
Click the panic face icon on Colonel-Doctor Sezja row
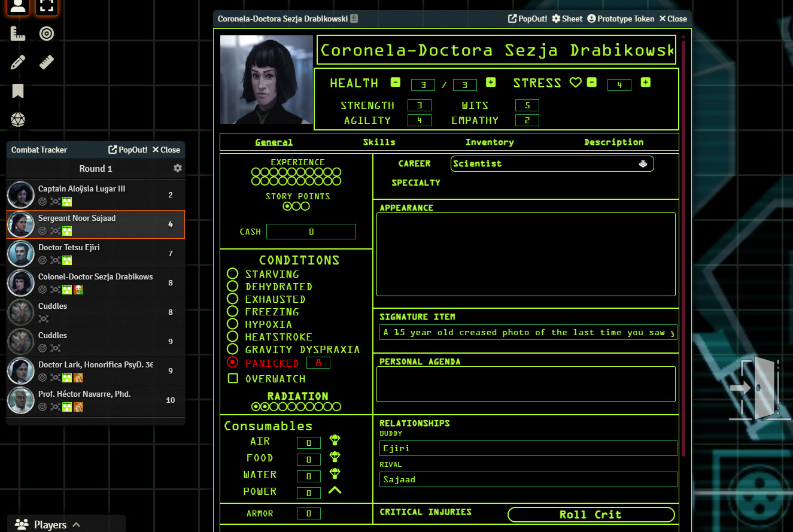78,290
